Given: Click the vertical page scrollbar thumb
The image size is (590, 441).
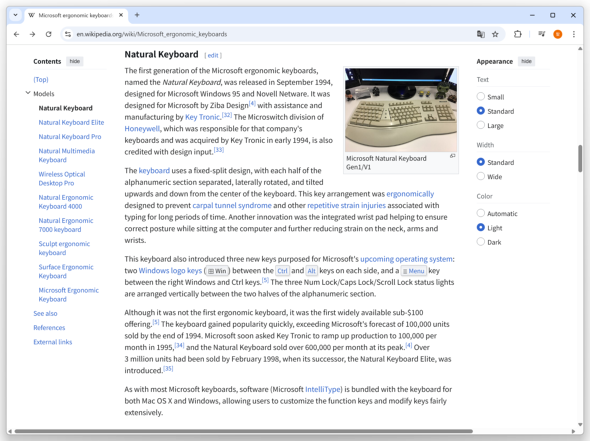Looking at the screenshot, I should [x=580, y=158].
